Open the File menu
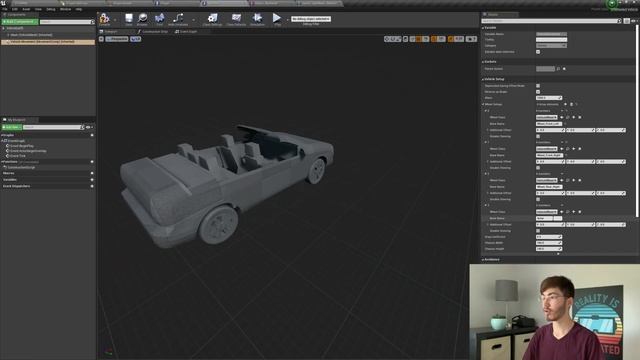Image resolution: width=640 pixels, height=360 pixels. pyautogui.click(x=5, y=9)
